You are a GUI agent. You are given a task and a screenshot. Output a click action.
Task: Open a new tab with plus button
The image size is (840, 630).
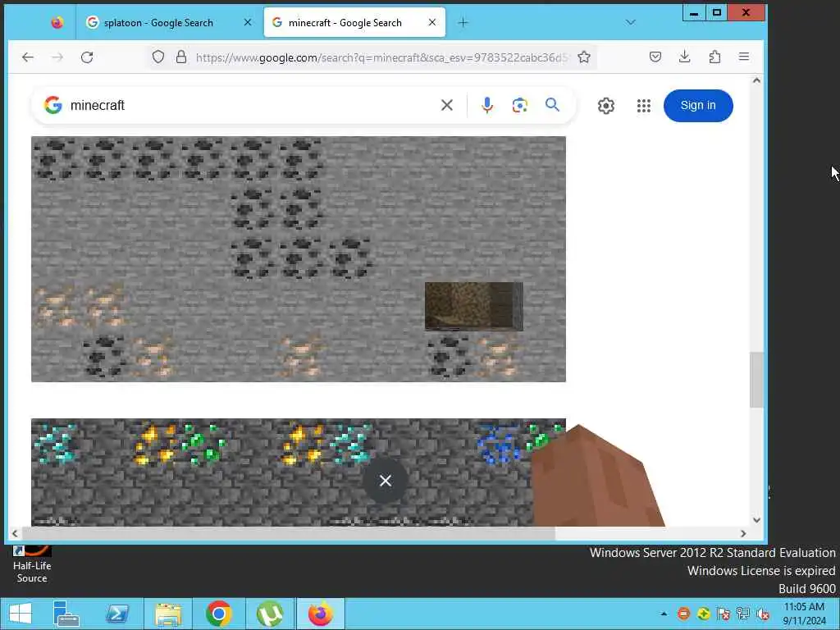463,22
